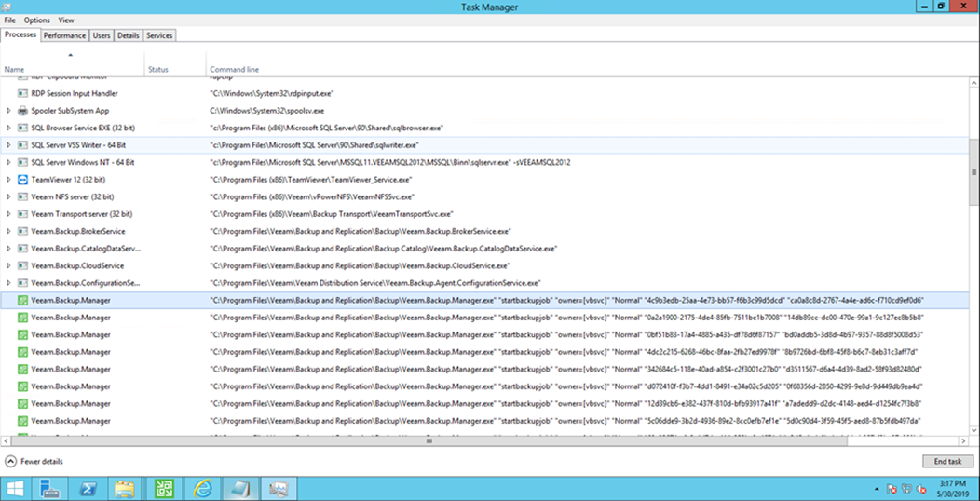Expand the Veeam.Backup.BrokerService process group
Image resolution: width=980 pixels, height=501 pixels.
(8, 231)
